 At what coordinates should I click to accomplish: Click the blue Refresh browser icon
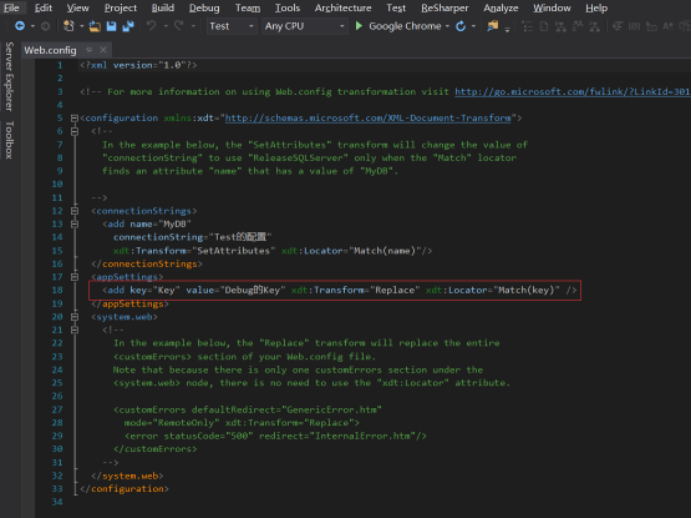(x=460, y=26)
